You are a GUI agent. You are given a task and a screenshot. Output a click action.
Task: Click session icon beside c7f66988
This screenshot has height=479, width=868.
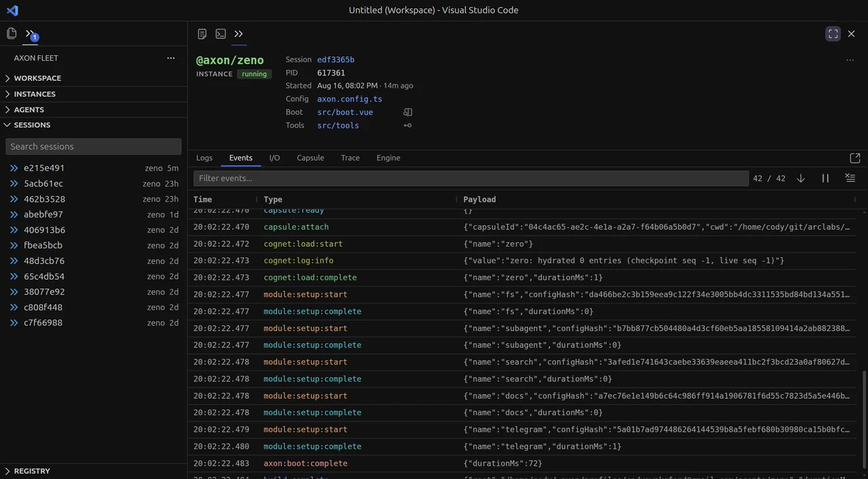click(x=14, y=323)
